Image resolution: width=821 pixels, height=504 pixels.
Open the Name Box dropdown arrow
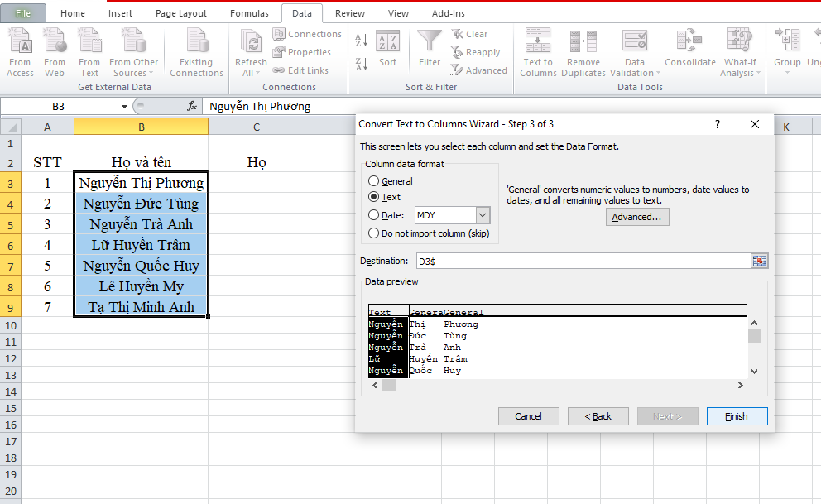pos(124,107)
